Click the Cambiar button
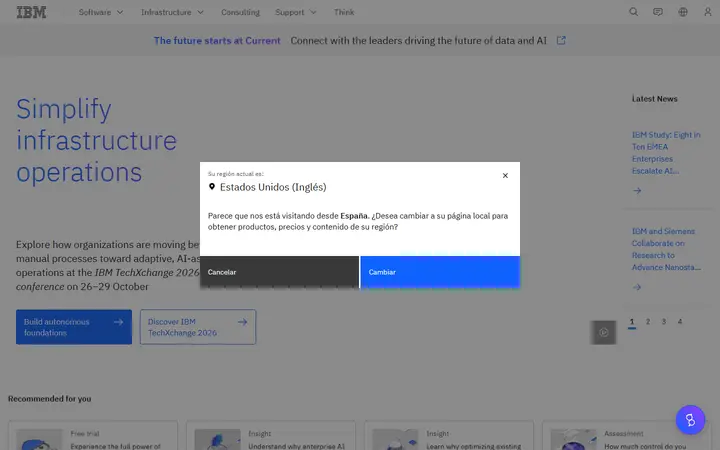Screen dimensions: 720x450 (x=440, y=272)
